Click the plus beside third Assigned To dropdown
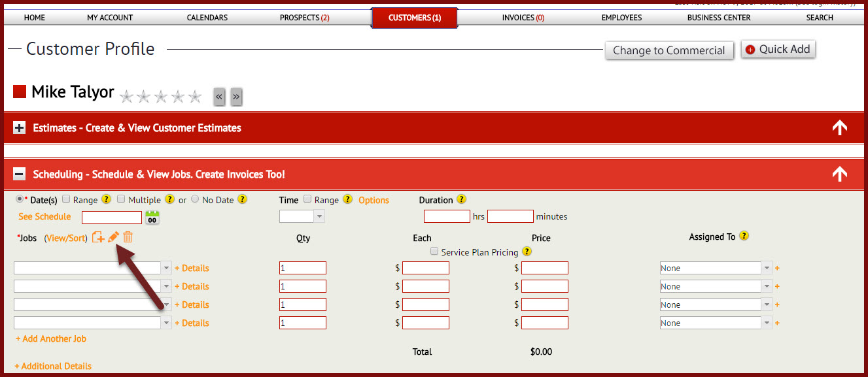 click(x=778, y=305)
